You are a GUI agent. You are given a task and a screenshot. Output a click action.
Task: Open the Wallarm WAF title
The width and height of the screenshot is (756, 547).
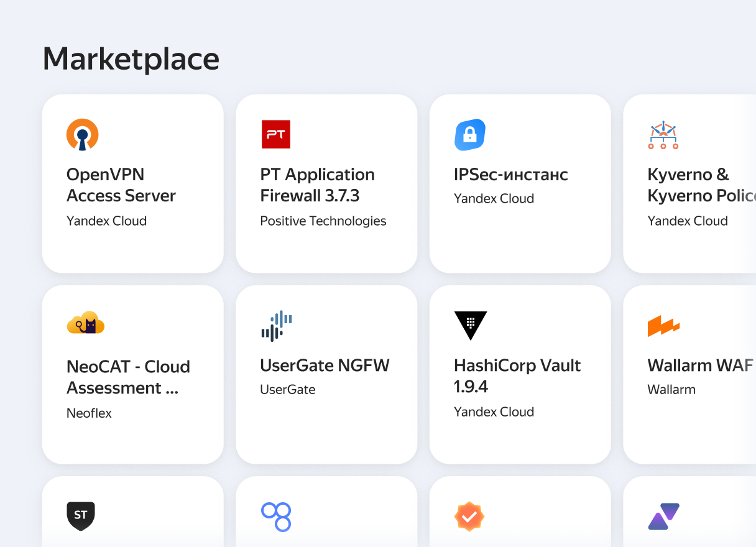[x=701, y=365]
